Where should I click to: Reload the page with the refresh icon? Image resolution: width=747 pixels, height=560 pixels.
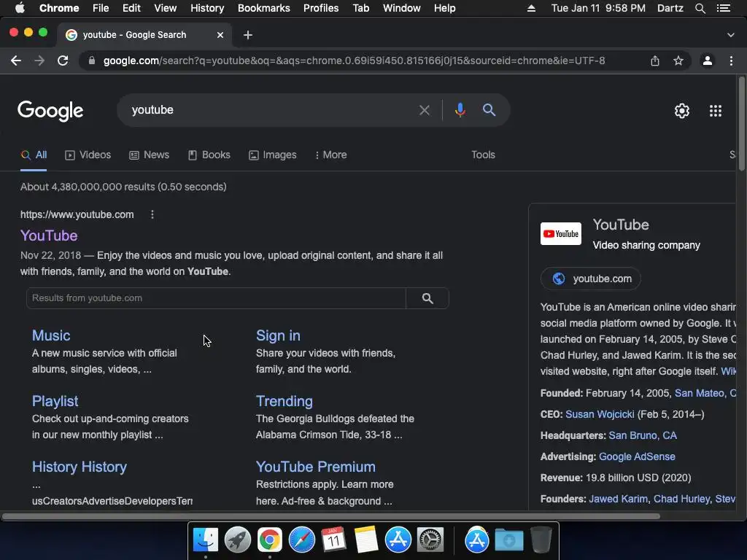click(x=63, y=61)
